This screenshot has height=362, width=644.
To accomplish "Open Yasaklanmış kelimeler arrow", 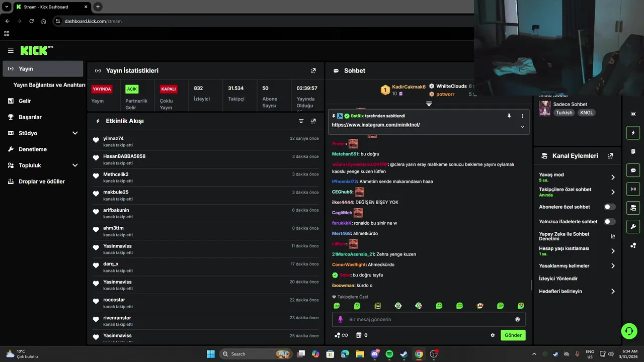I will click(x=613, y=266).
